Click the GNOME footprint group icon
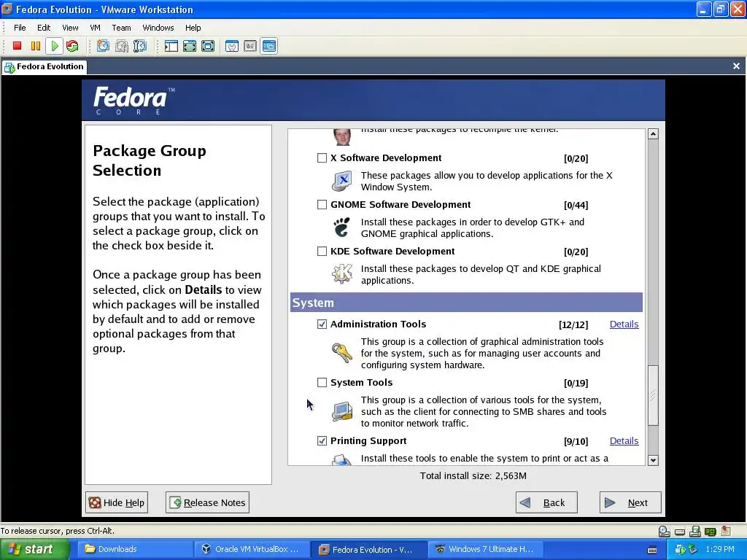The image size is (747, 560). pyautogui.click(x=342, y=227)
